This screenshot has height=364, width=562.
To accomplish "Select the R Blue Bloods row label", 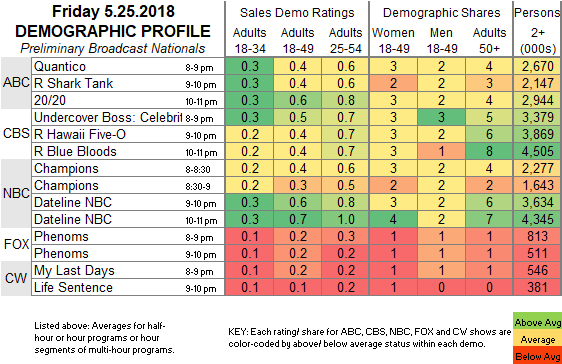I will click(128, 152).
